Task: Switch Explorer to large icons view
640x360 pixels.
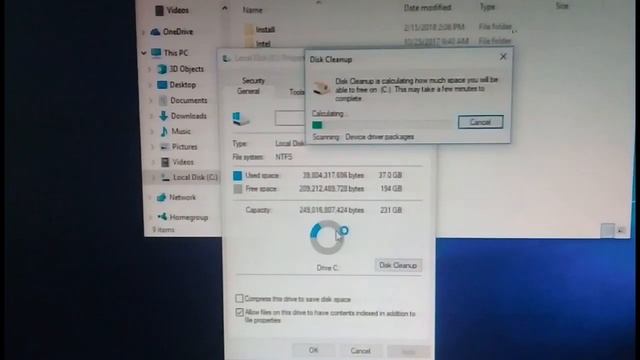Action: 620,231
